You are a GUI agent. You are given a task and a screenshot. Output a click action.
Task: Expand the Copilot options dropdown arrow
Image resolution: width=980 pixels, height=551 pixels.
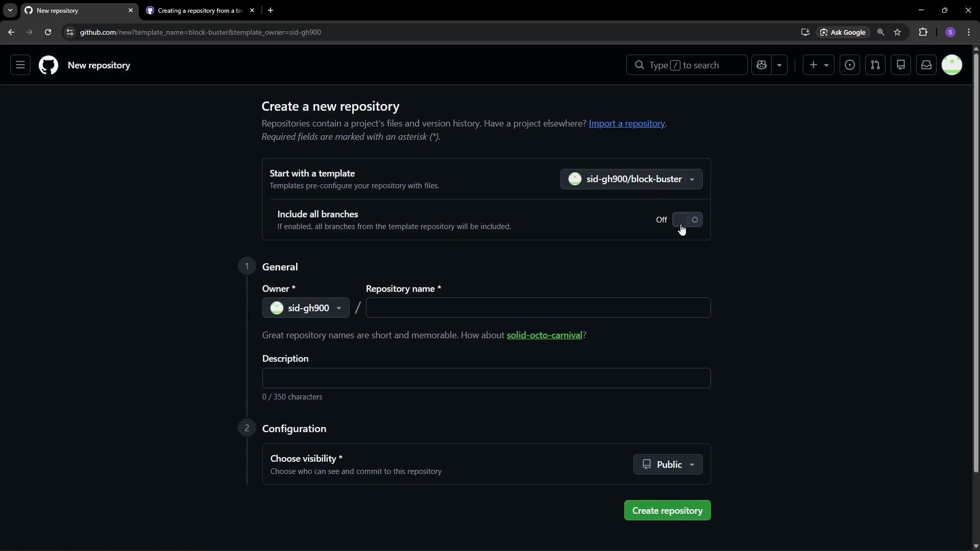[x=779, y=65]
